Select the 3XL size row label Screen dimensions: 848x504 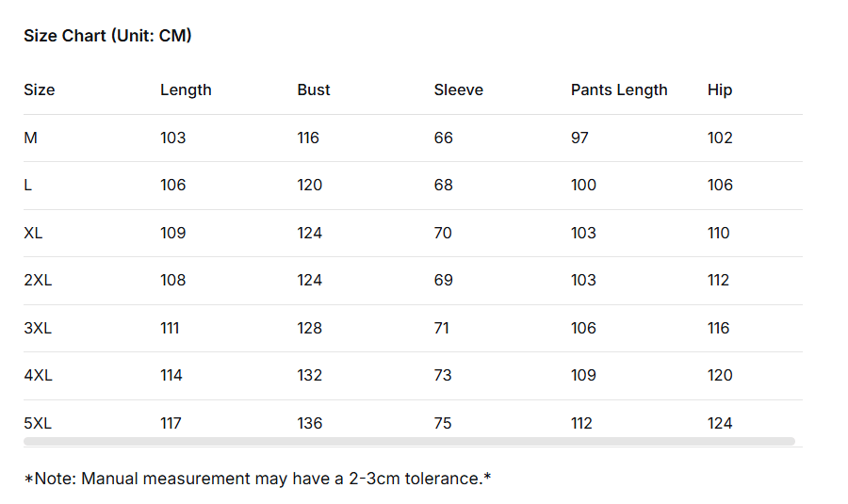38,328
